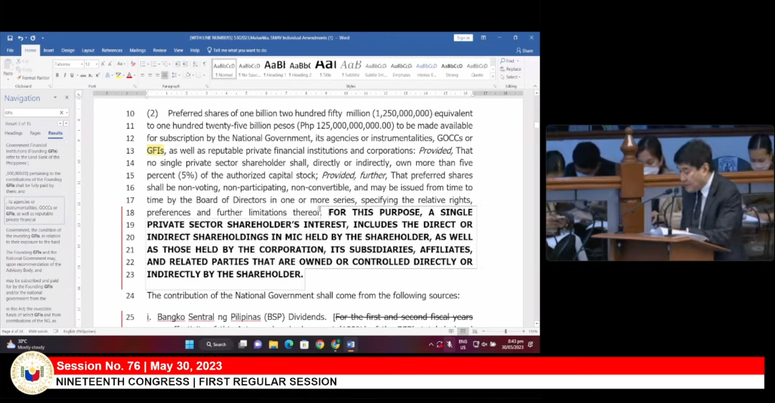Apply Bold formatting
775x403 pixels.
(57, 75)
